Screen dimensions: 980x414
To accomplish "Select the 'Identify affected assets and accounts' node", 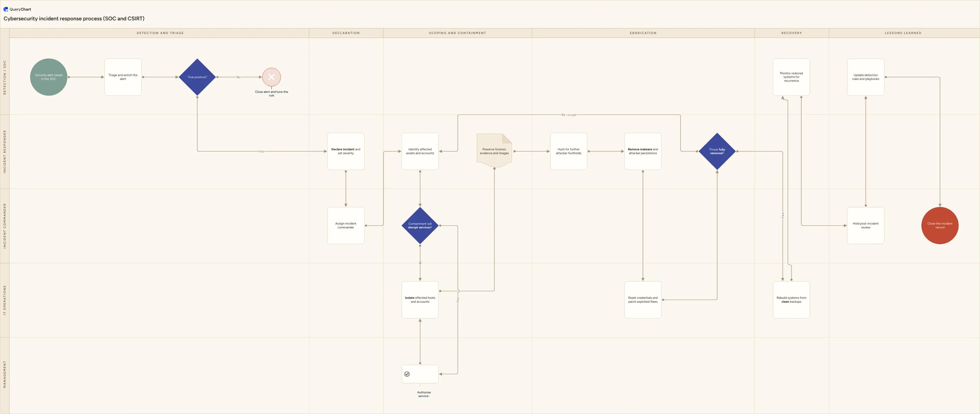I will tap(420, 151).
